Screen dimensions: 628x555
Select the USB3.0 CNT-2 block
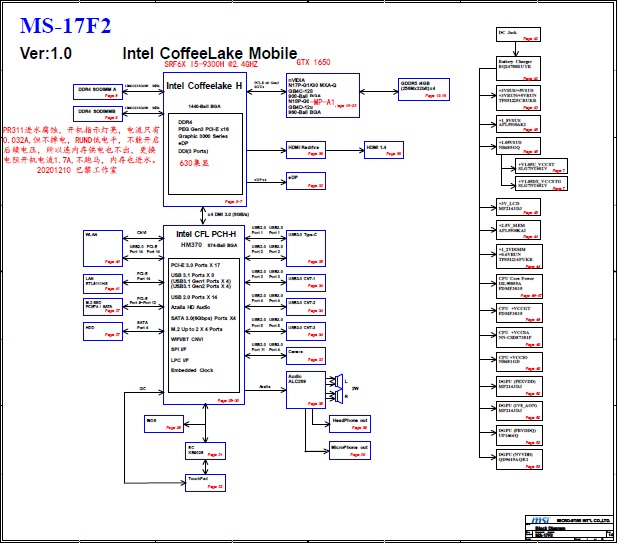coord(306,307)
